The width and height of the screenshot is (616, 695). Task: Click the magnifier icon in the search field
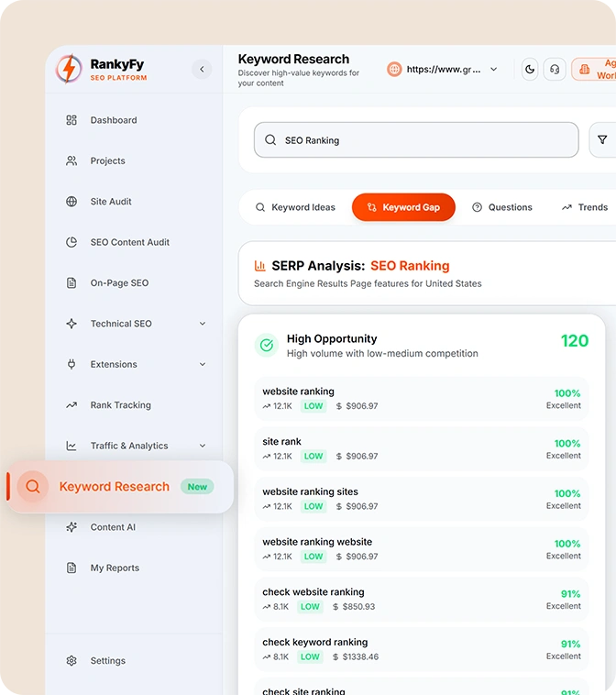[270, 140]
